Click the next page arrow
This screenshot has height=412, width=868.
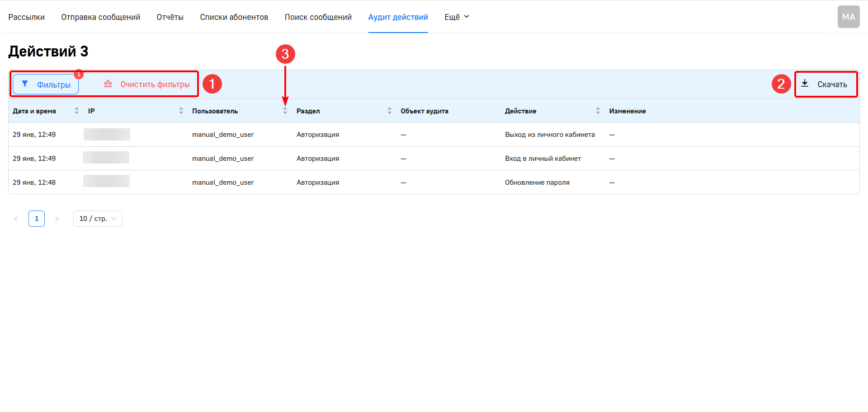click(57, 219)
